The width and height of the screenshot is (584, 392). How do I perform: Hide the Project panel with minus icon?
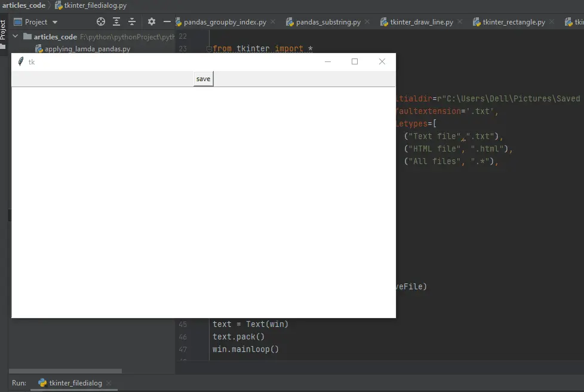point(167,21)
